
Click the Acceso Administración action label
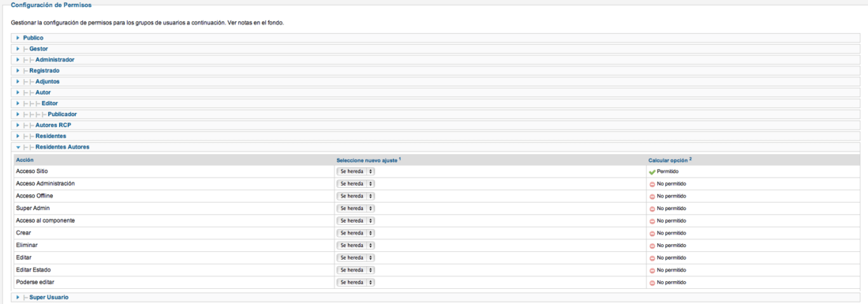point(46,183)
